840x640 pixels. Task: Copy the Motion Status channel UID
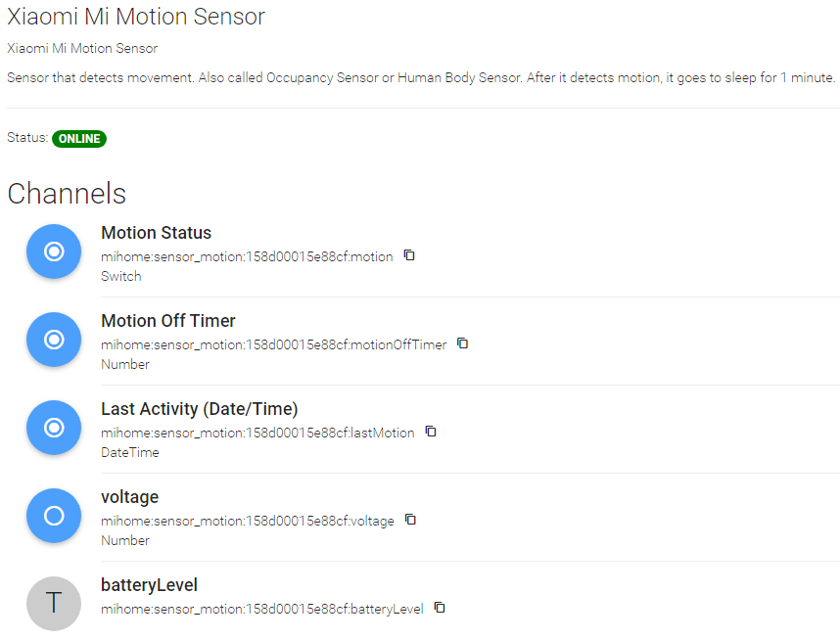coord(410,255)
